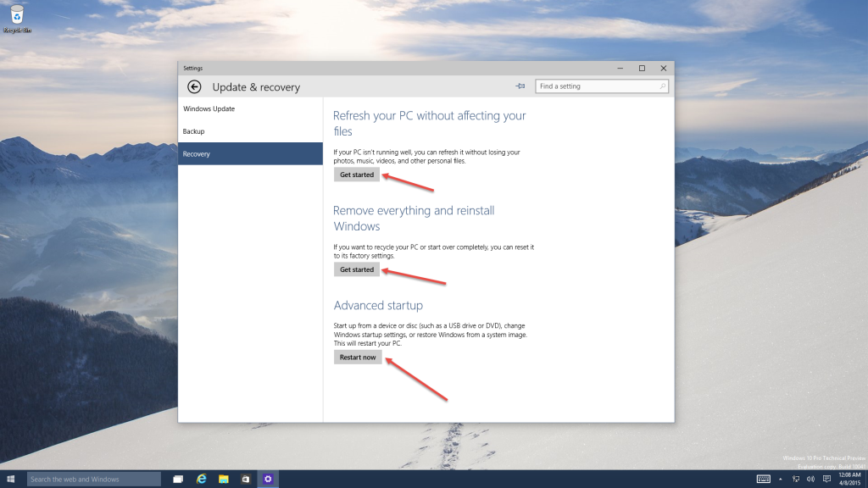868x488 pixels.
Task: Go back using the Settings back arrow
Action: coord(194,87)
